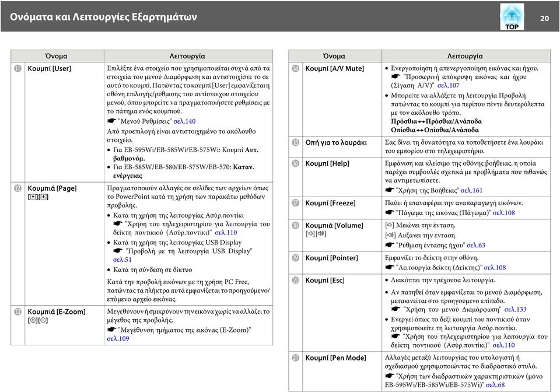Open link σελ.110 in Κουμπιά [Page] row
Screen dimensions: 560x392
click(x=226, y=233)
